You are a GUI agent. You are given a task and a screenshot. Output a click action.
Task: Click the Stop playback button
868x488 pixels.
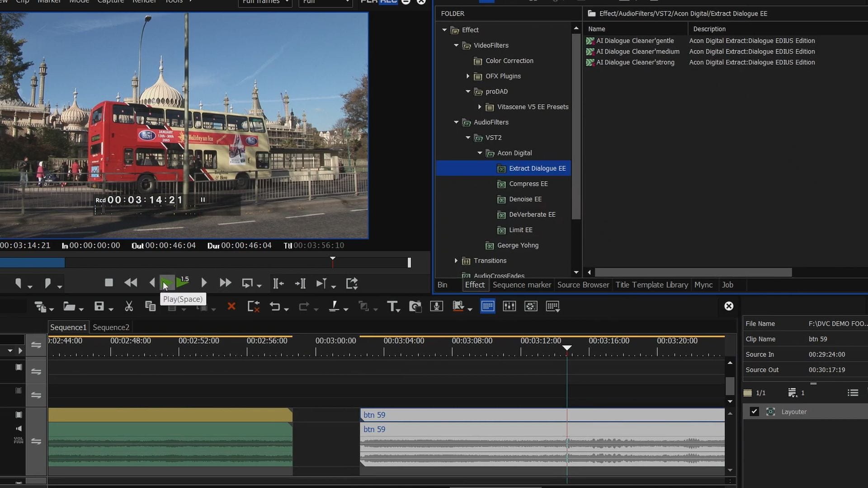(108, 283)
